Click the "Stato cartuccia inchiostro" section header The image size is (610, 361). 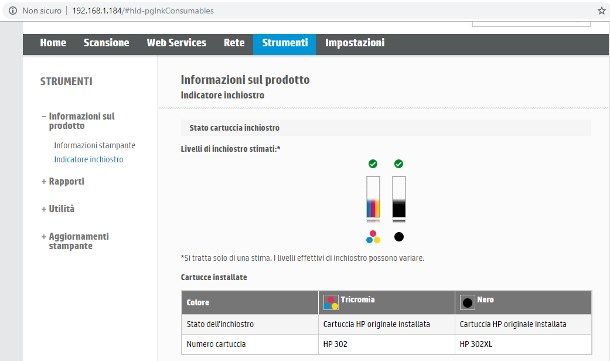[386, 128]
